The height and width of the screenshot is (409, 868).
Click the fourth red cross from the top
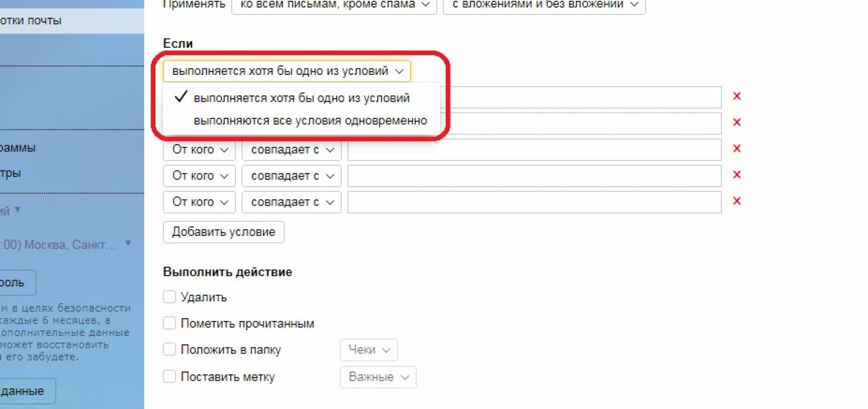[x=736, y=175]
